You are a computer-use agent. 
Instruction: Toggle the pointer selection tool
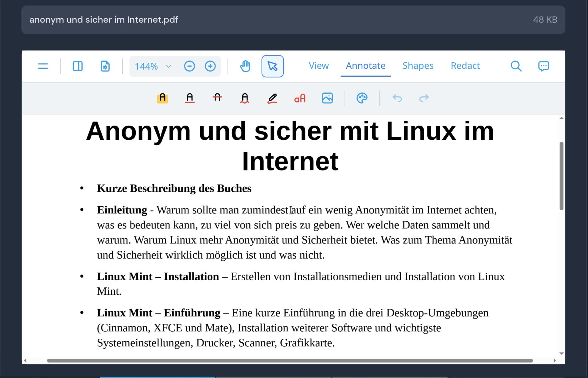tap(272, 66)
